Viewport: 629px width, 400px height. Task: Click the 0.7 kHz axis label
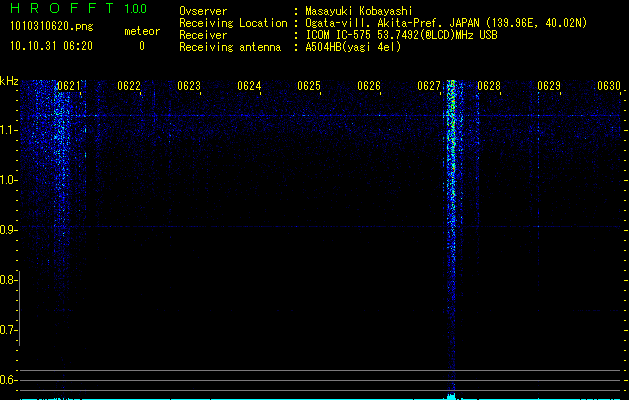(8, 330)
